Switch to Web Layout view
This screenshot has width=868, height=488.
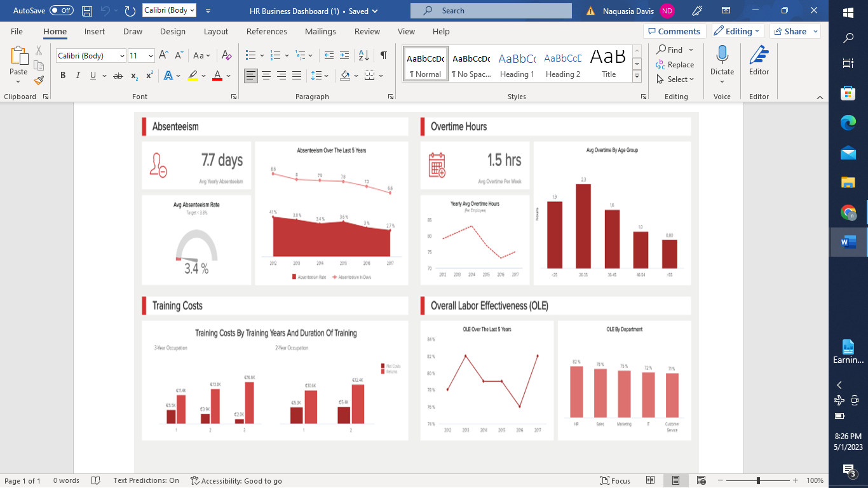pos(702,480)
